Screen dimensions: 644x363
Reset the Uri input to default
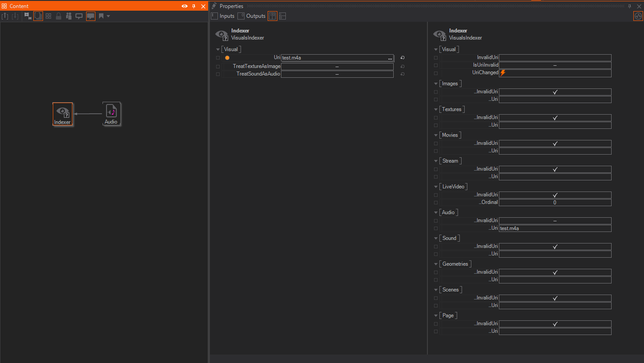click(x=402, y=58)
